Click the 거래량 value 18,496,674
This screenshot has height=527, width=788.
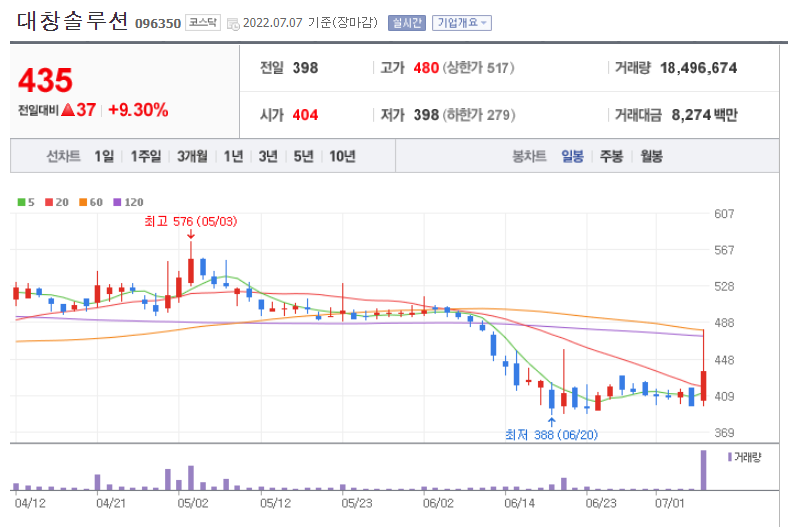pyautogui.click(x=699, y=68)
